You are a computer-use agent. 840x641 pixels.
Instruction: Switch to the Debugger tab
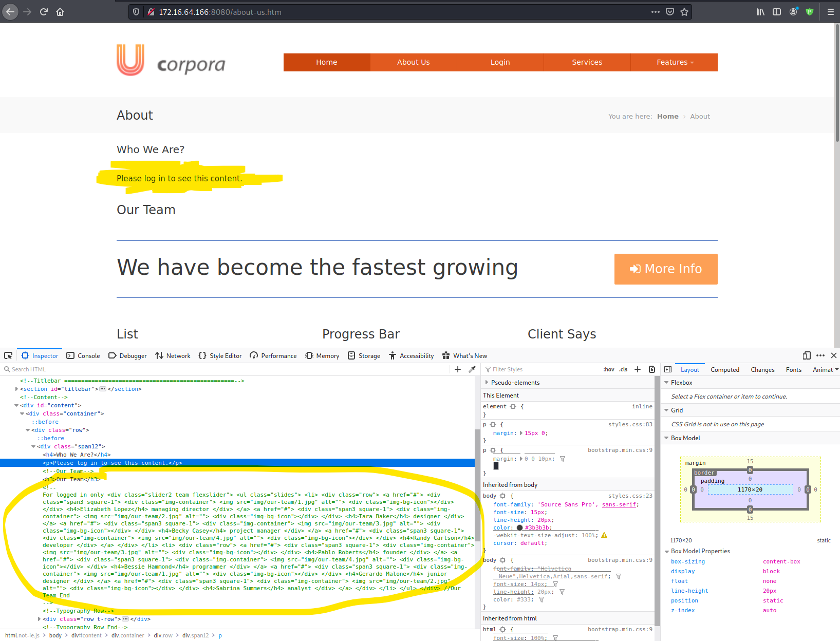(x=127, y=355)
